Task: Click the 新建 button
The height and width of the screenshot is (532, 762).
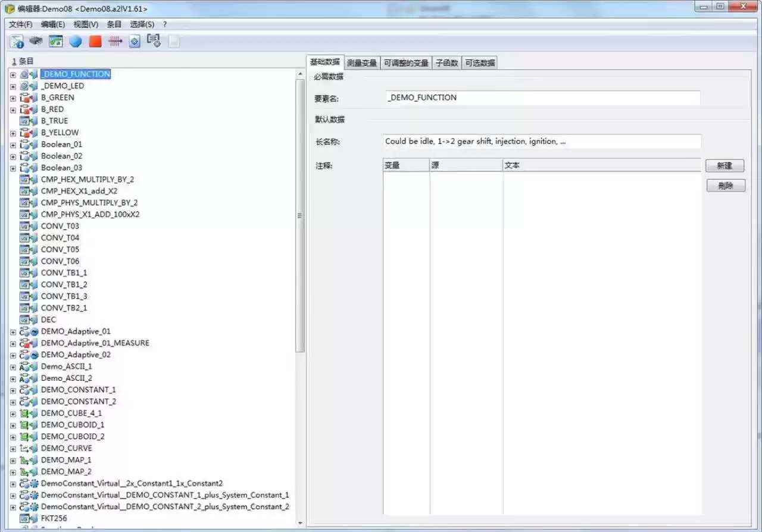Action: click(725, 165)
